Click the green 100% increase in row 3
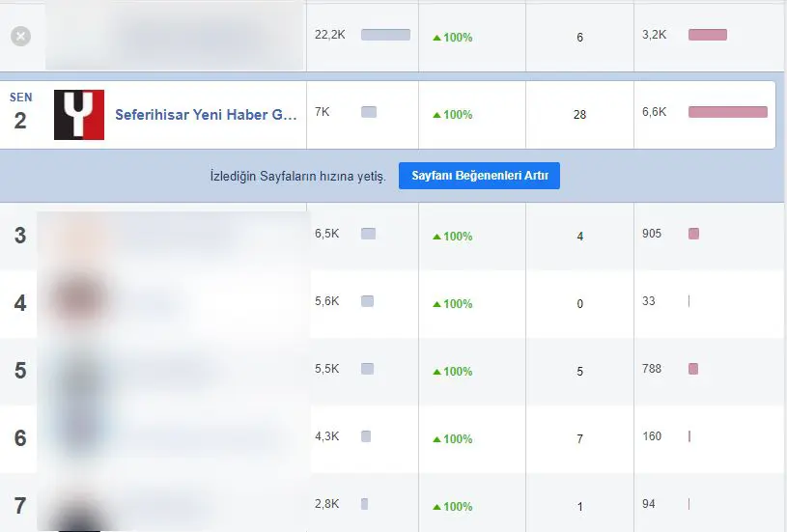 (x=453, y=237)
